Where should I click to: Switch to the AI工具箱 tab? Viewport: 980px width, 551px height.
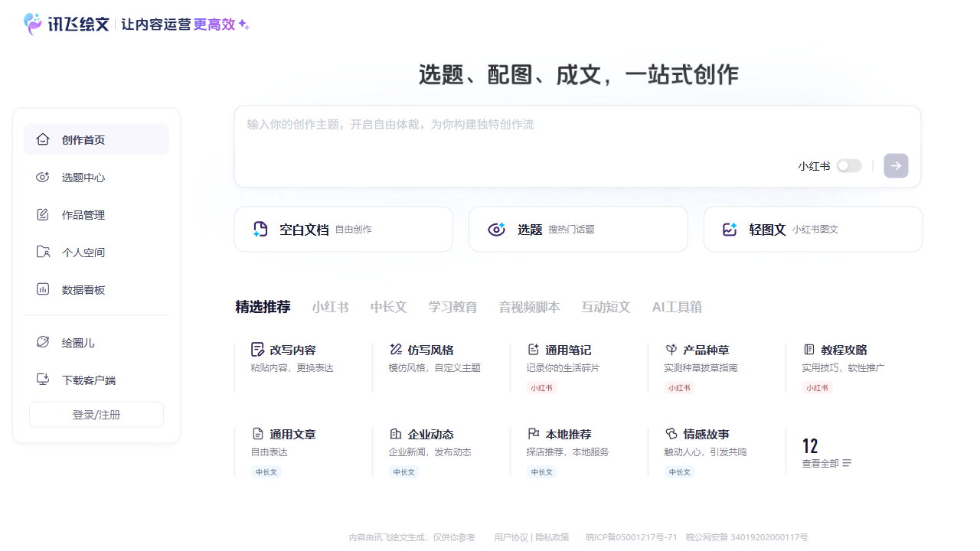[x=676, y=308]
